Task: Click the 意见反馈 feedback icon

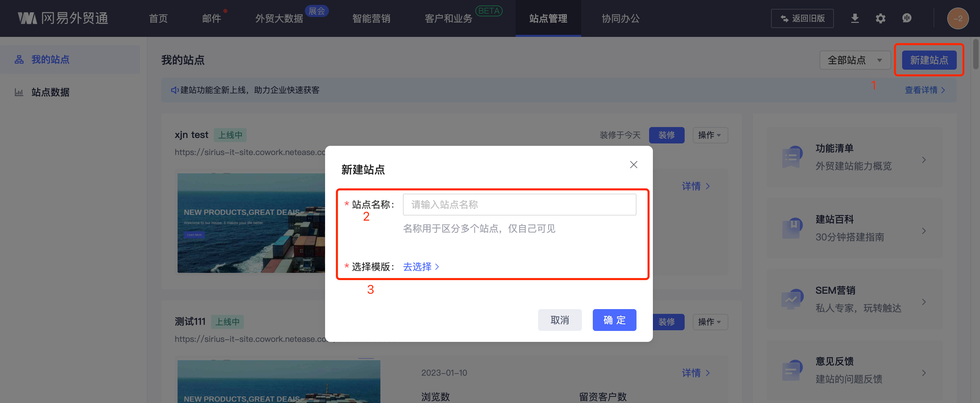Action: tap(792, 370)
